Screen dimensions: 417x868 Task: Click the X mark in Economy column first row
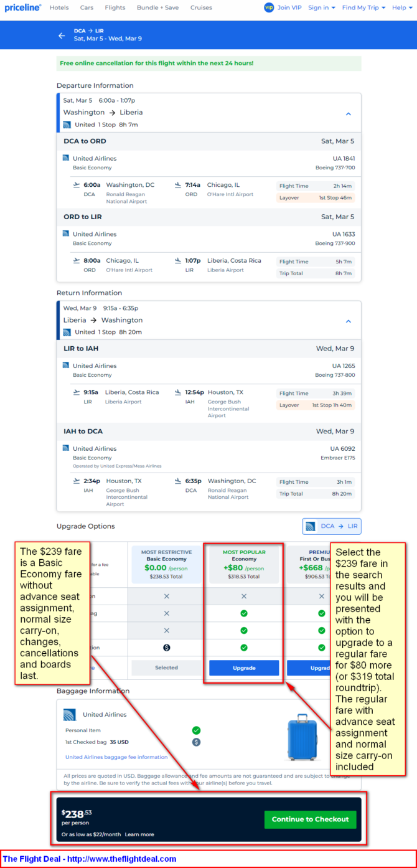tap(244, 596)
